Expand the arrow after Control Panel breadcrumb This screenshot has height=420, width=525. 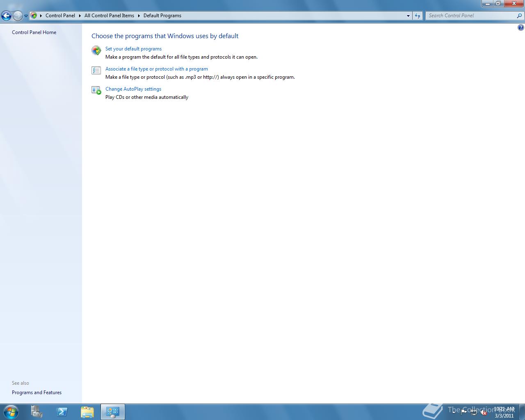pos(80,16)
